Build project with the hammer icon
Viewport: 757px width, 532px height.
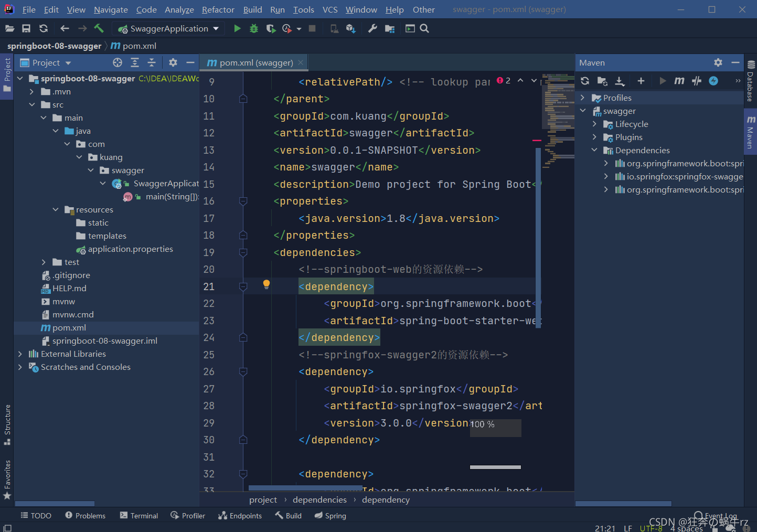[99, 28]
